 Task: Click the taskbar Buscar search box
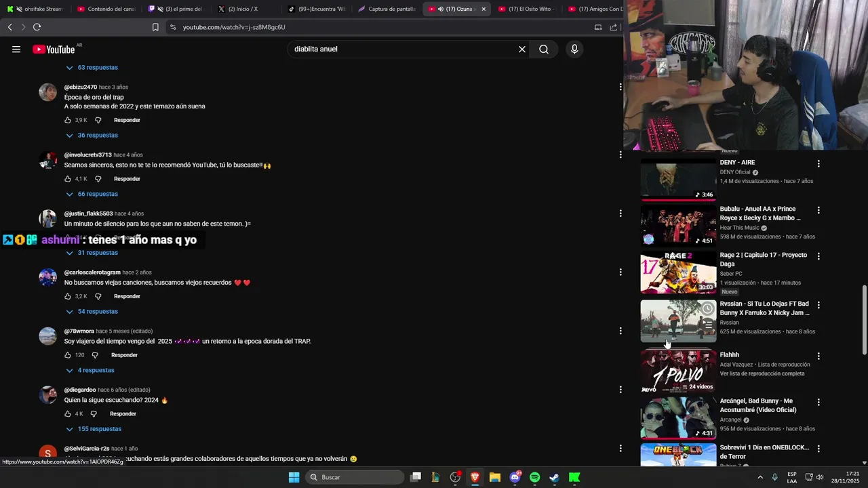point(355,477)
